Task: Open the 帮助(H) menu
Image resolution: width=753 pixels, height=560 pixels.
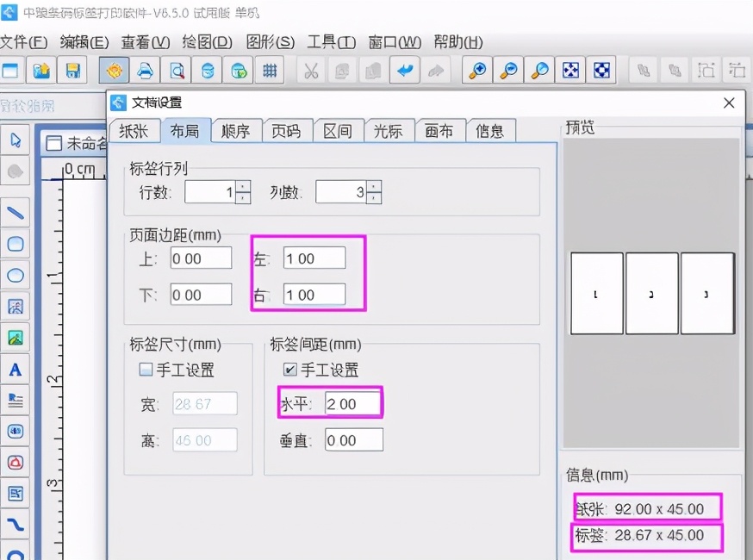Action: (x=458, y=42)
